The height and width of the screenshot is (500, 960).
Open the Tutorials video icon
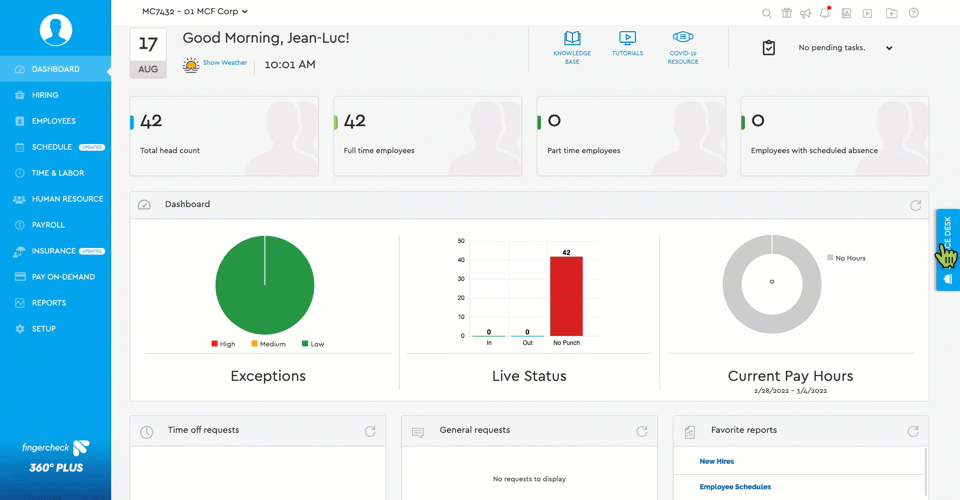click(627, 40)
